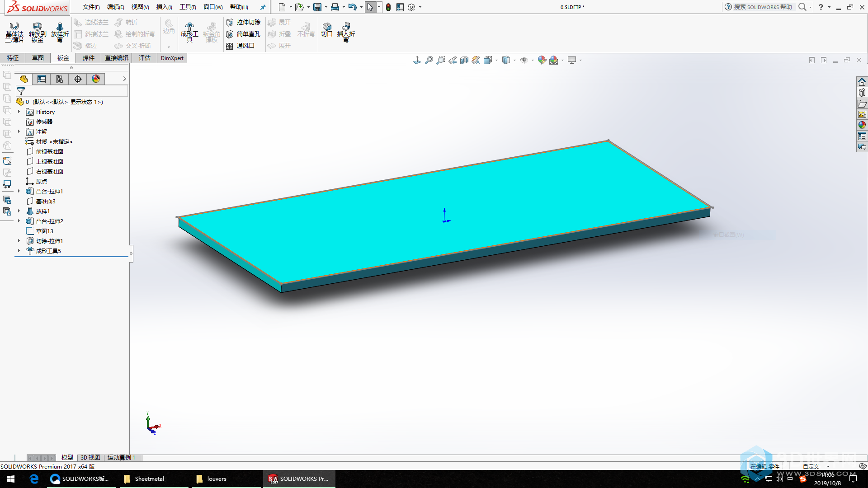Viewport: 868px width, 488px height.
Task: Click the Rebuild traffic light icon
Action: (388, 7)
